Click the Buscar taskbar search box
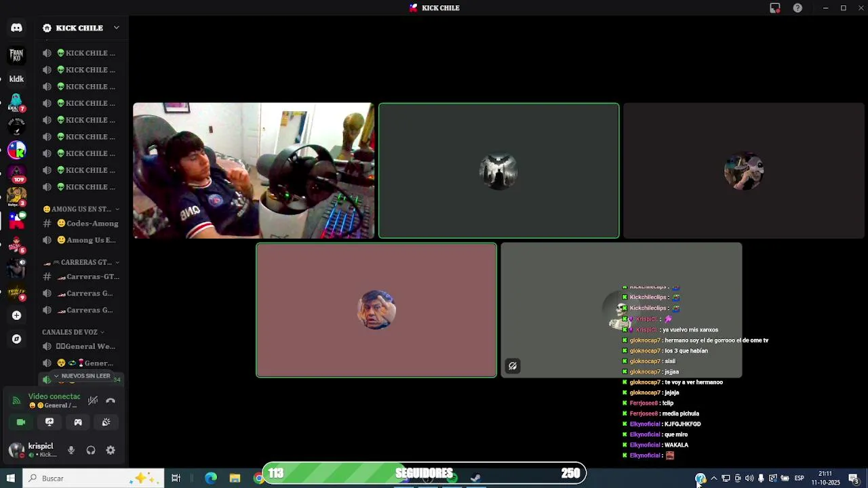 [93, 479]
